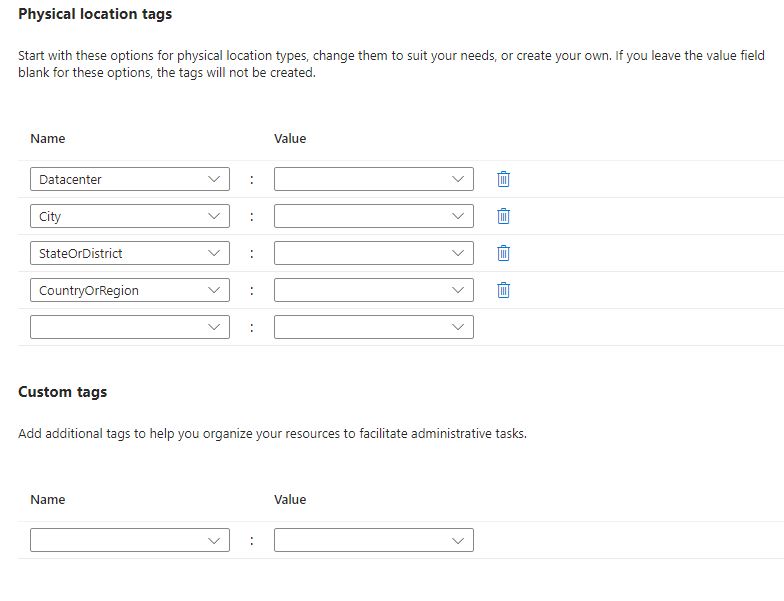Image resolution: width=784 pixels, height=601 pixels.
Task: Open the Datacenter name dropdown
Action: (129, 179)
